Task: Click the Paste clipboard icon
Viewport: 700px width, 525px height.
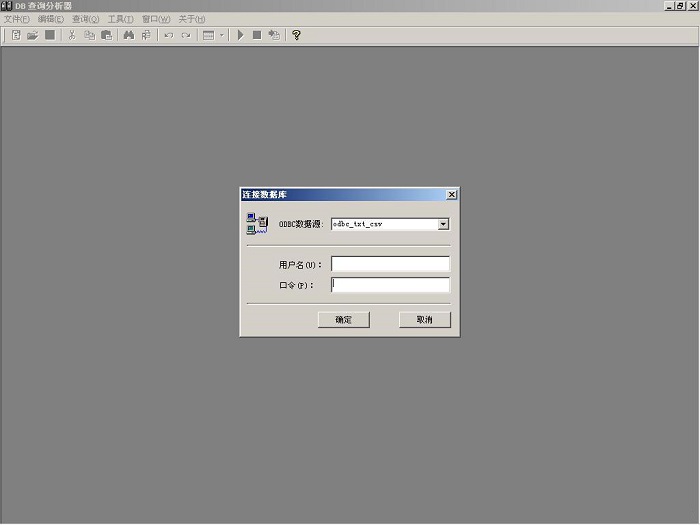Action: click(106, 35)
